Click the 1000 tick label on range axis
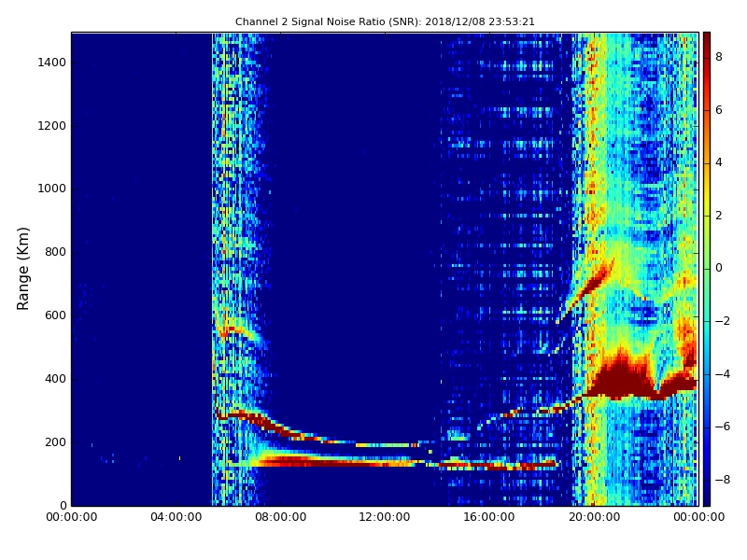747x560 pixels. pyautogui.click(x=52, y=189)
